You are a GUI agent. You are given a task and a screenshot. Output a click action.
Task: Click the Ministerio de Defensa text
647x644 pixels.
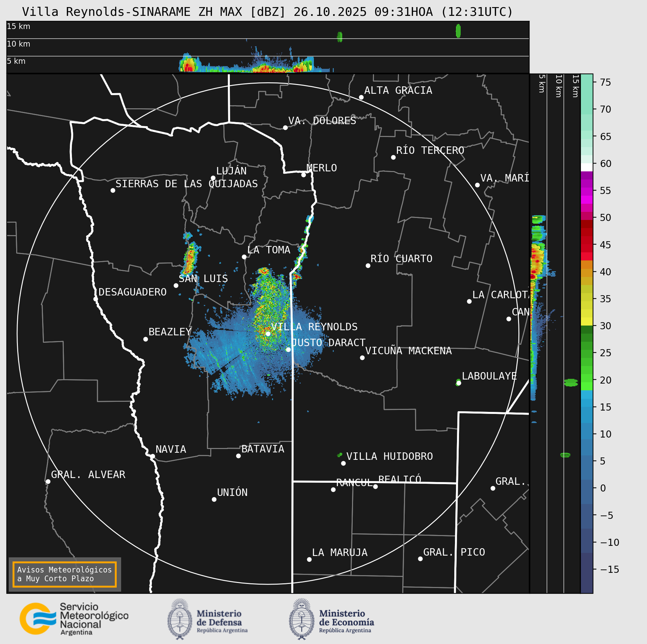tap(222, 621)
